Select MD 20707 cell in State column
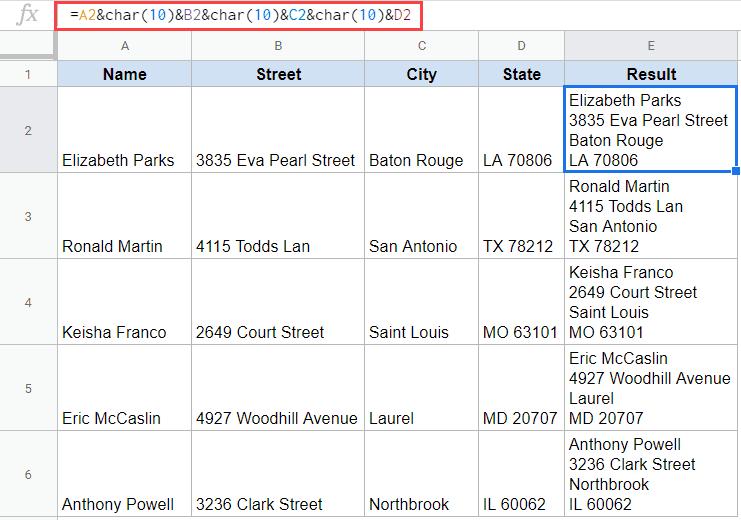Screen dimensions: 741x520 [521, 388]
